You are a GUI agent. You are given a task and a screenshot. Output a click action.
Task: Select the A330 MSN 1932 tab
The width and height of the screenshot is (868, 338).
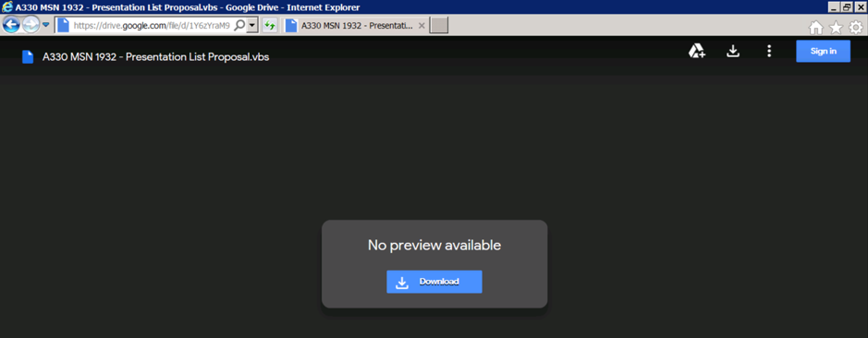(x=355, y=26)
